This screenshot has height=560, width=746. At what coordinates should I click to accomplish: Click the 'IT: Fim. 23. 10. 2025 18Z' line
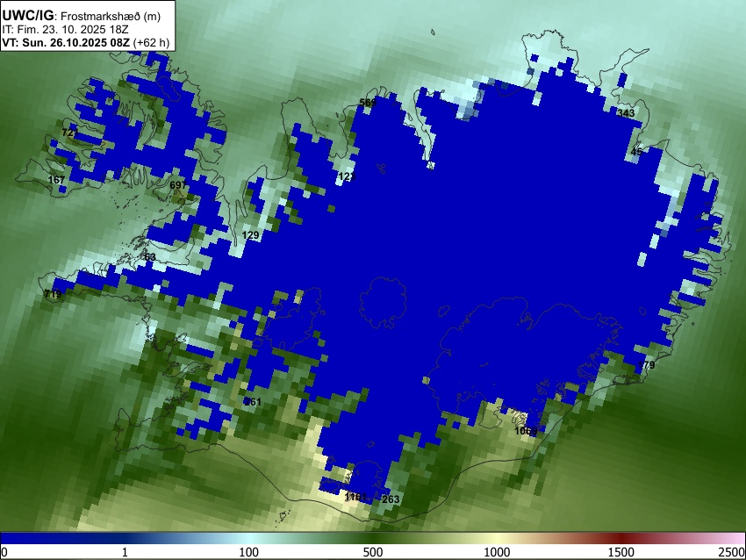pyautogui.click(x=65, y=30)
